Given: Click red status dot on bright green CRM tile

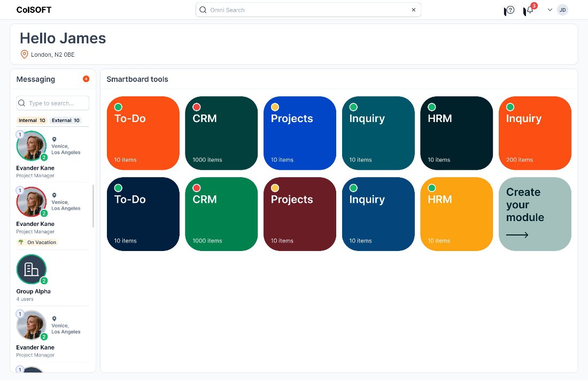Looking at the screenshot, I should point(197,188).
